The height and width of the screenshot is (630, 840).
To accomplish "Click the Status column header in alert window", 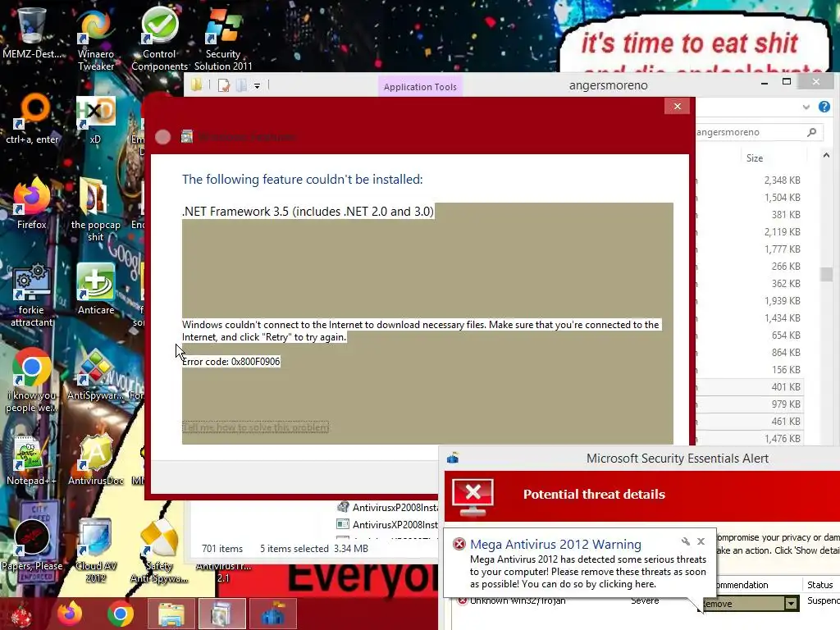I will click(x=819, y=584).
